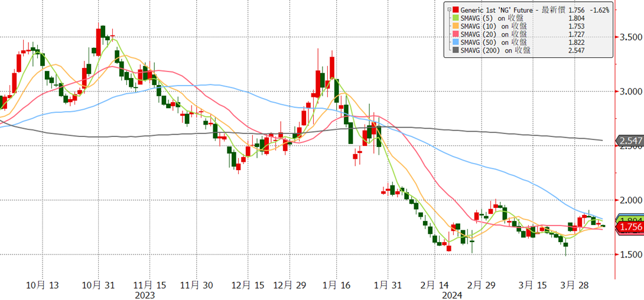Click the 3月 15 date label

[x=533, y=285]
